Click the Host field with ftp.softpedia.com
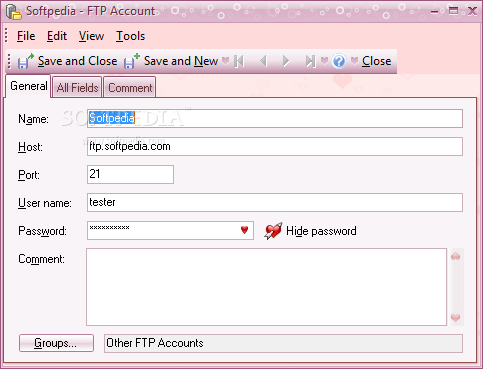 tap(275, 146)
